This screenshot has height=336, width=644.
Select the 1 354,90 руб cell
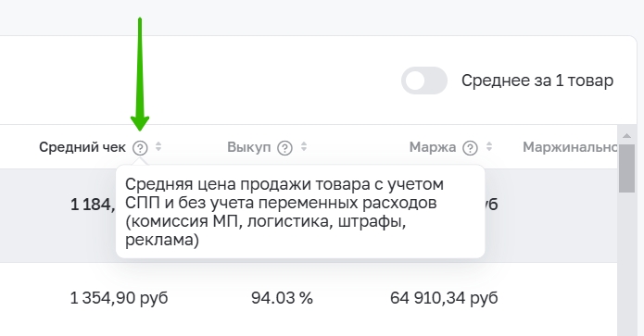tap(120, 298)
